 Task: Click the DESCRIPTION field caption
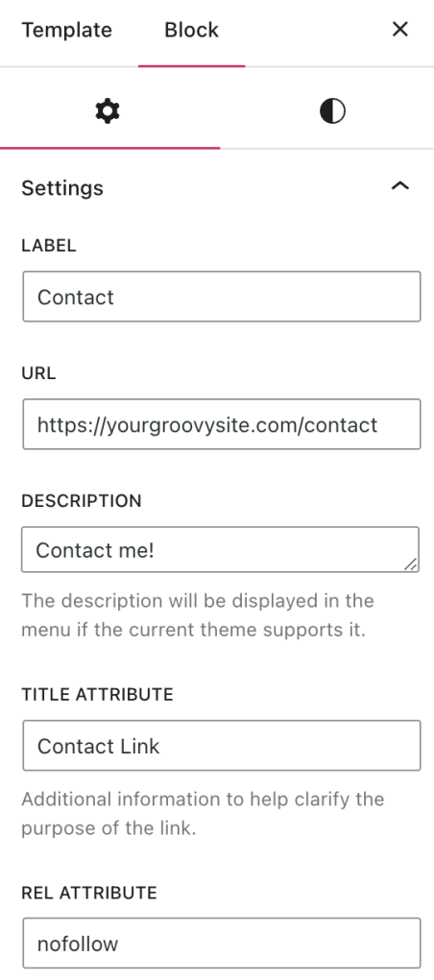point(82,501)
